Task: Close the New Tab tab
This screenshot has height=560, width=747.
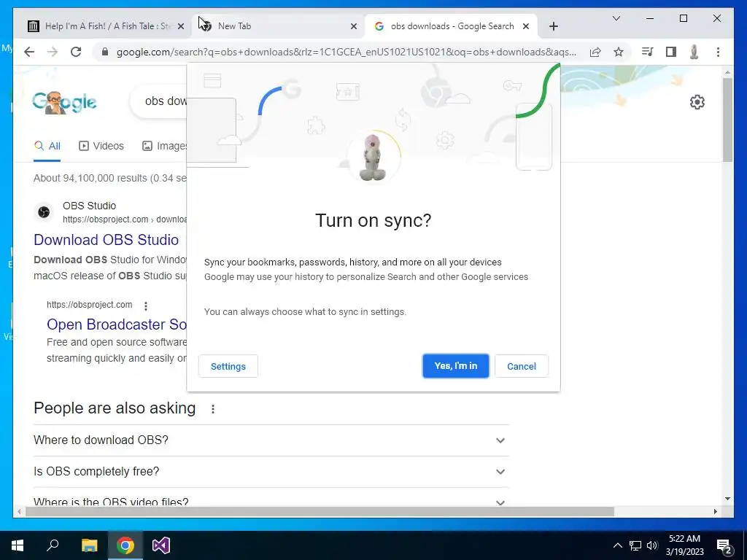Action: [354, 26]
